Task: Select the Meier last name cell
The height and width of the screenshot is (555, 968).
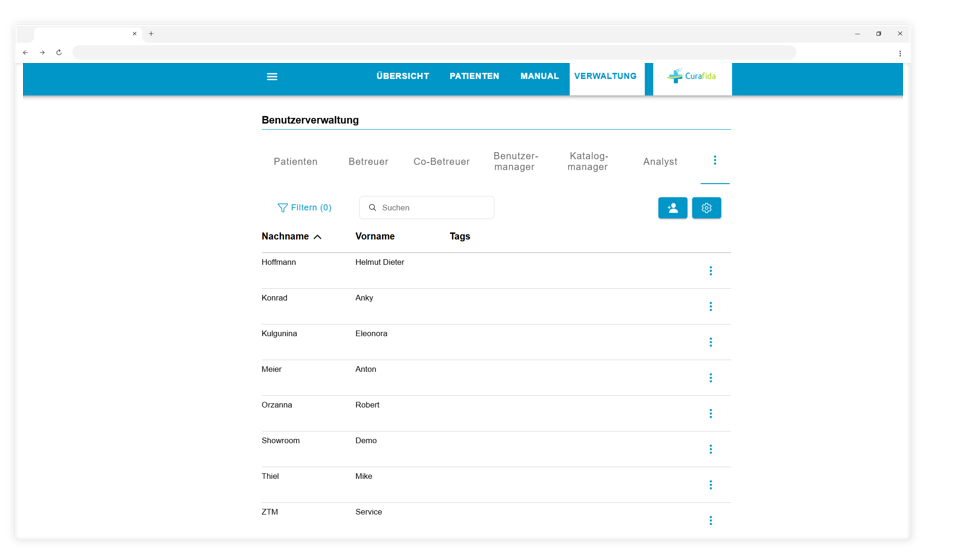Action: pos(271,370)
